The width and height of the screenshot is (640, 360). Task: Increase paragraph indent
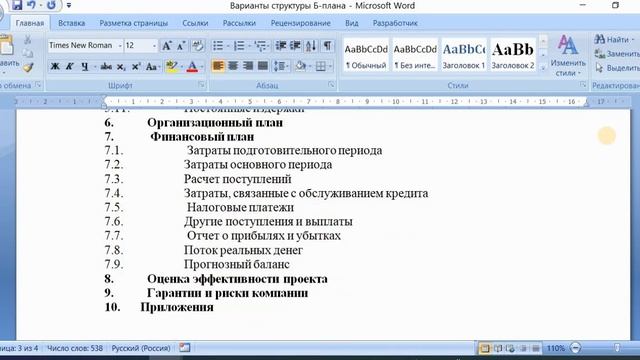point(296,46)
